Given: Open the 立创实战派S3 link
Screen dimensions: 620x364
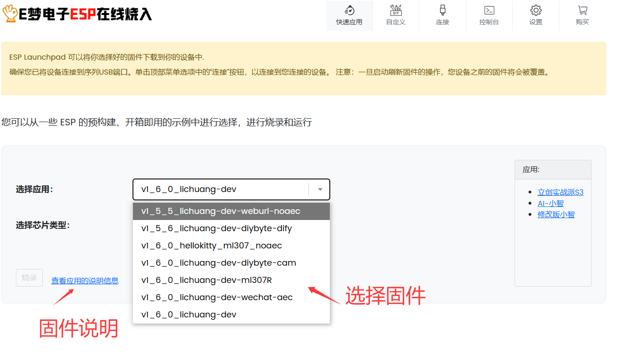Looking at the screenshot, I should point(560,192).
